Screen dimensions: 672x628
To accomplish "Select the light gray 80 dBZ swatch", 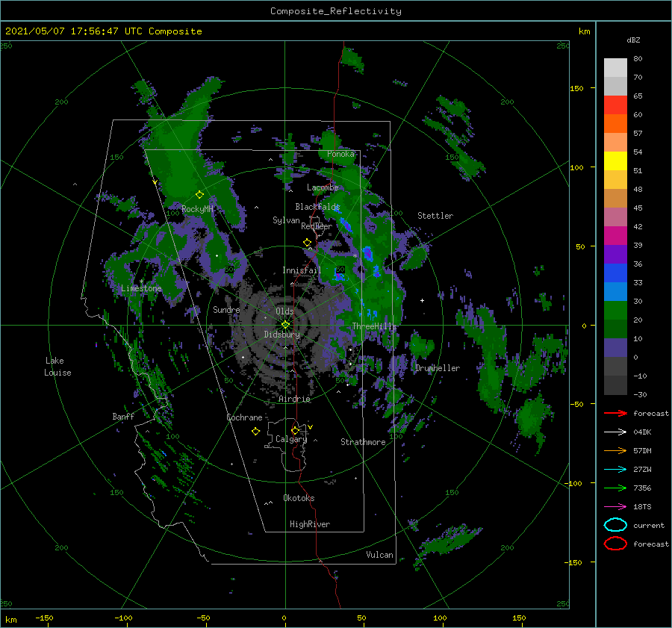I will [615, 68].
